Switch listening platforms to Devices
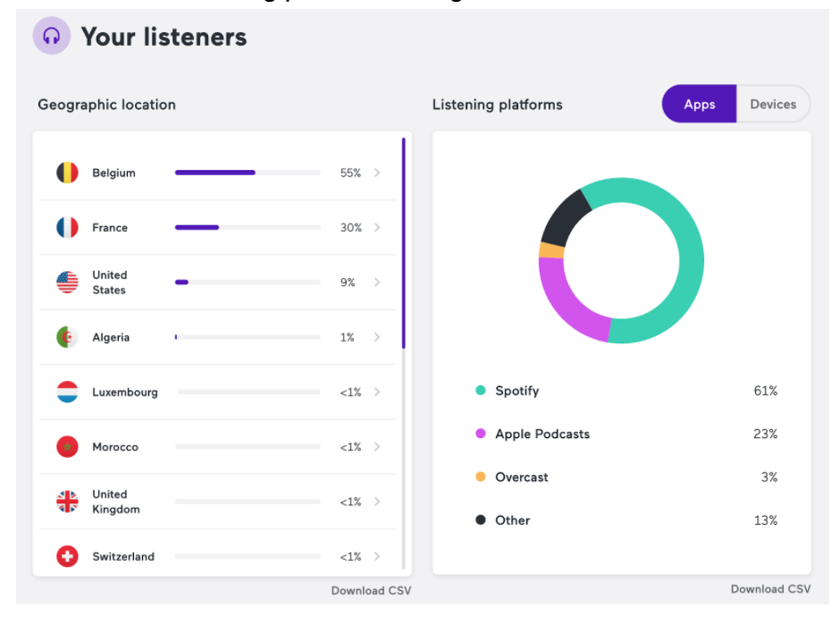 coord(772,105)
